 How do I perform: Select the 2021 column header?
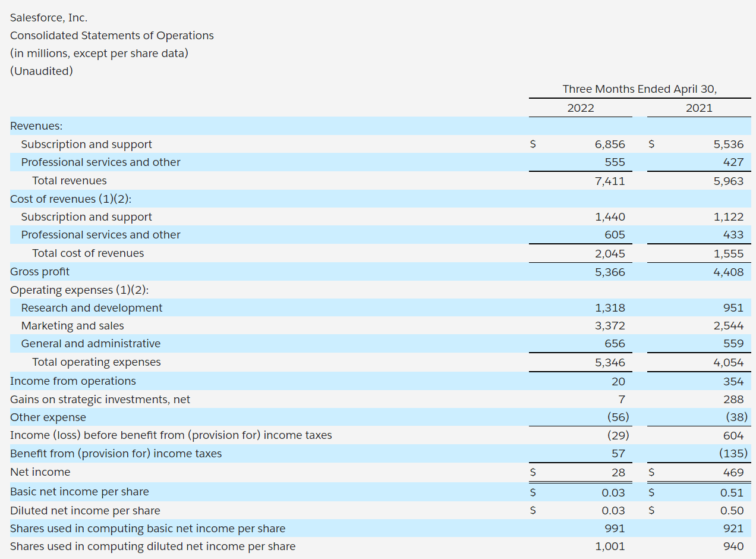pyautogui.click(x=698, y=108)
